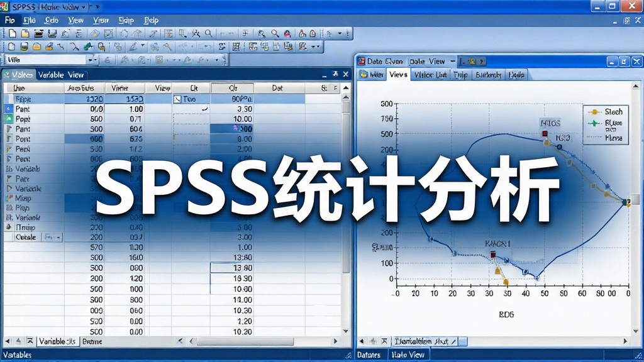The height and width of the screenshot is (362, 644).
Task: Click the pin icon in the Variable View panel header
Action: coord(335,74)
